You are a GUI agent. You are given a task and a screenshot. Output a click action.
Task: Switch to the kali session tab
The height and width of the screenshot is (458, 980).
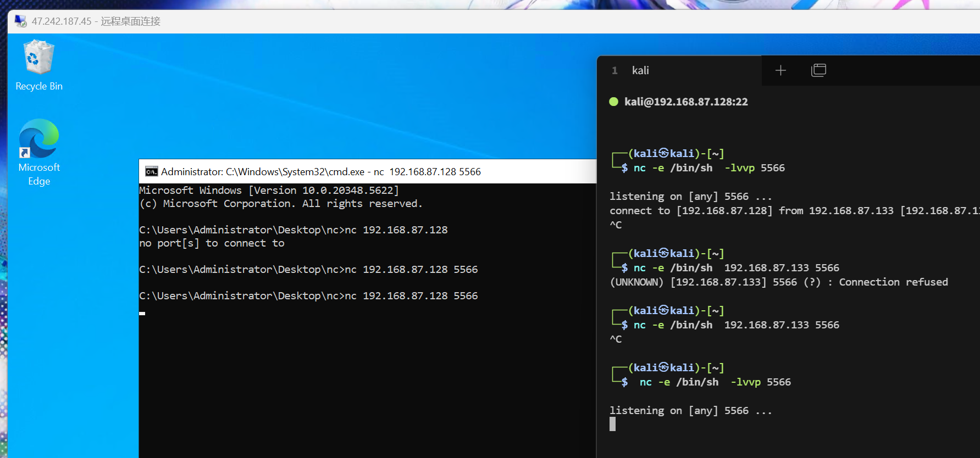(679, 70)
